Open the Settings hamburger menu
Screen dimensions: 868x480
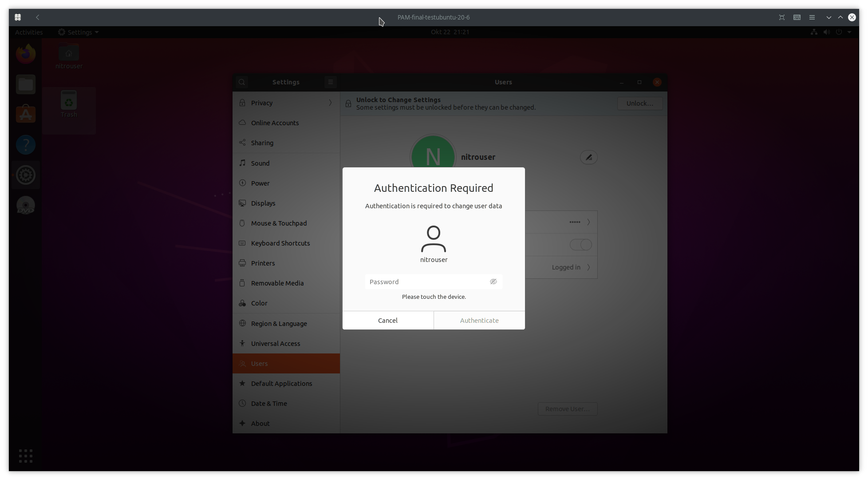click(331, 82)
